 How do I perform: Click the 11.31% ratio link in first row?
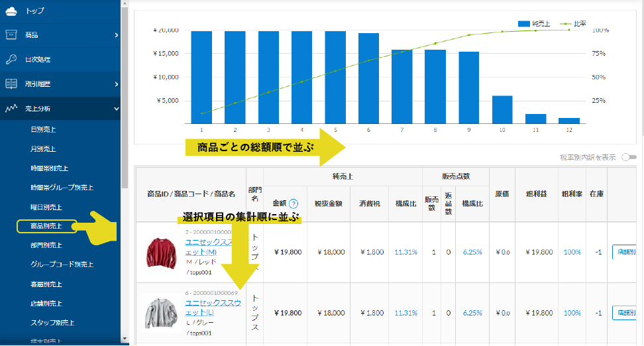click(405, 252)
